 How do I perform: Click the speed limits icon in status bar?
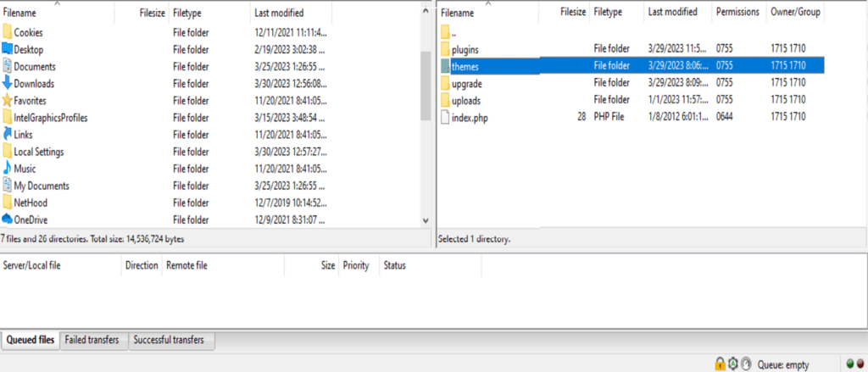[x=746, y=364]
